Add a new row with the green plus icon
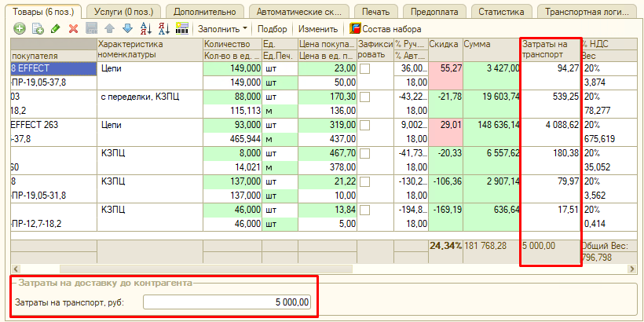This screenshot has height=322, width=644. tap(19, 29)
